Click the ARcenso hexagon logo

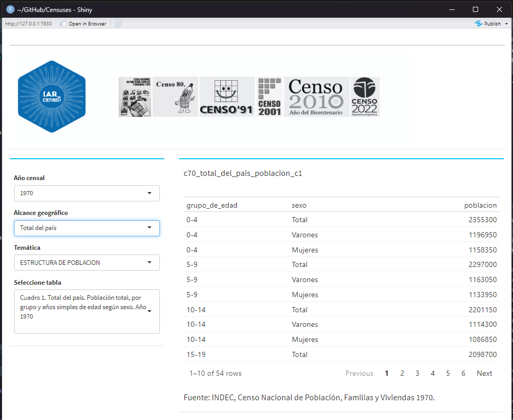click(x=52, y=96)
